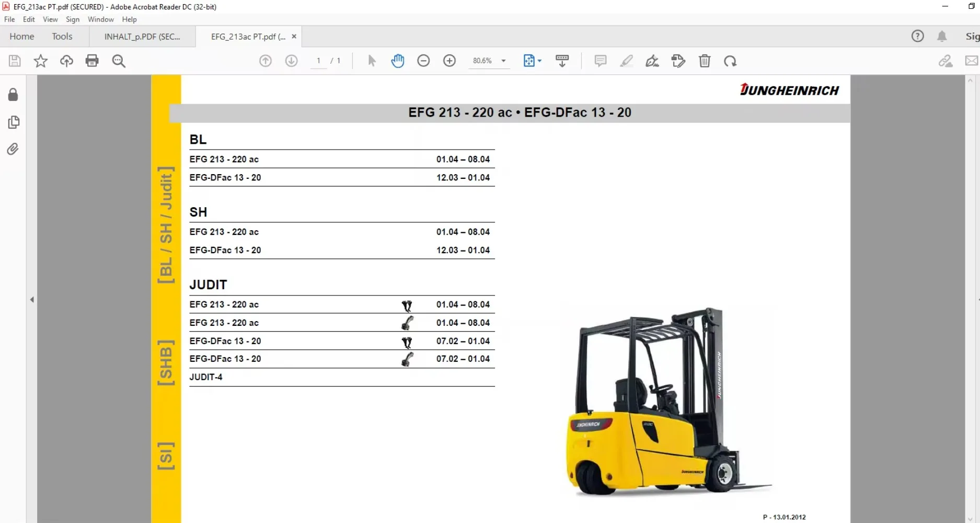The width and height of the screenshot is (980, 523).
Task: Click the 80.6% zoom value field
Action: tap(482, 61)
